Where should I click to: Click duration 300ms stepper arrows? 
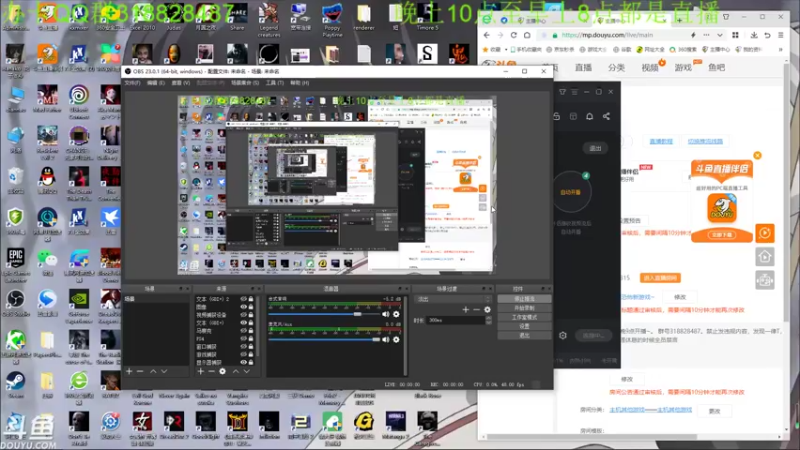click(x=488, y=320)
